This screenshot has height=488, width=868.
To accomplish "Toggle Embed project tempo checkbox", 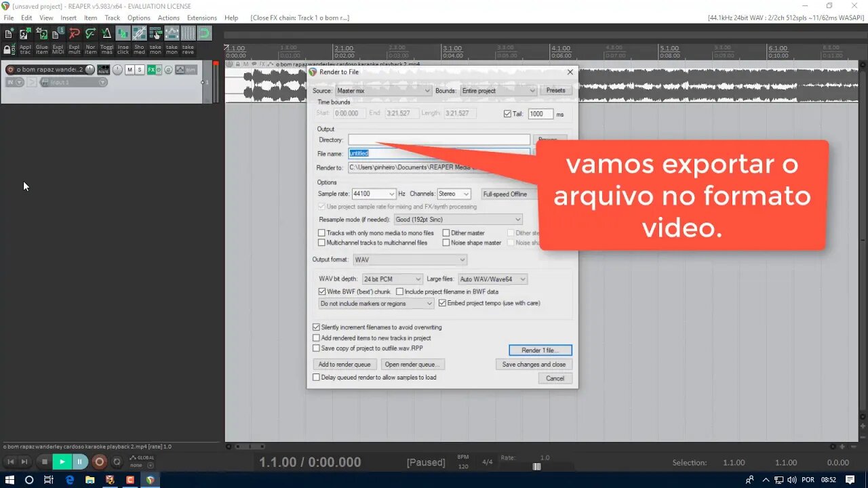I will coord(443,303).
